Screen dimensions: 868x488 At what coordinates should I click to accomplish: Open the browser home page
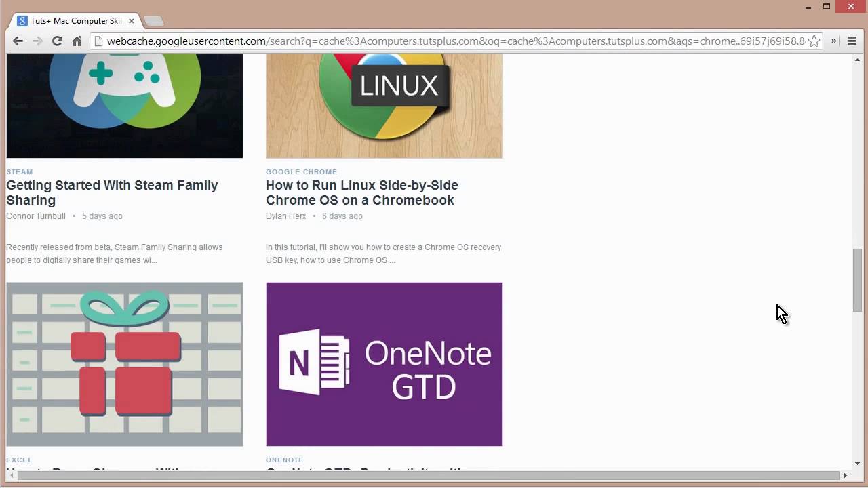[x=77, y=41]
